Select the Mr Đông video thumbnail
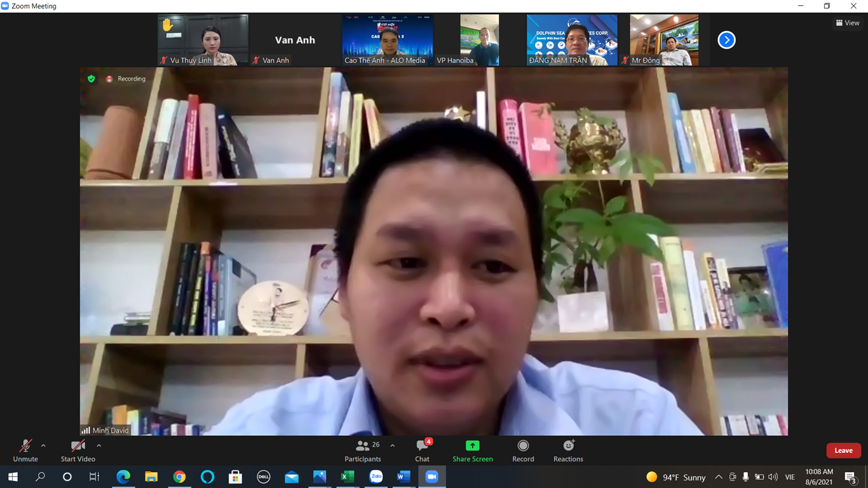Viewport: 868px width, 488px height. pos(664,39)
